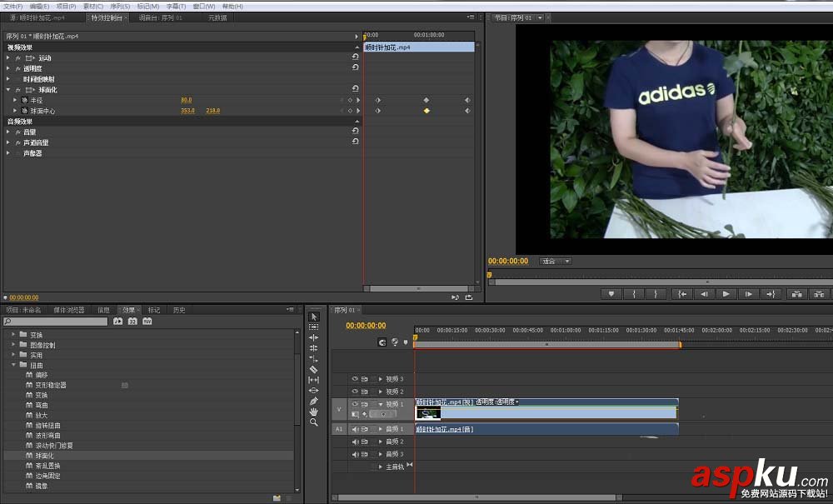Reset the 球面化 effect
This screenshot has height=504, width=833.
356,88
